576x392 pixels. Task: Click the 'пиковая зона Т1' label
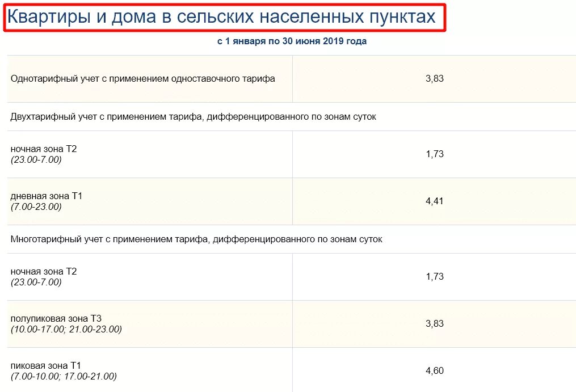(45, 365)
